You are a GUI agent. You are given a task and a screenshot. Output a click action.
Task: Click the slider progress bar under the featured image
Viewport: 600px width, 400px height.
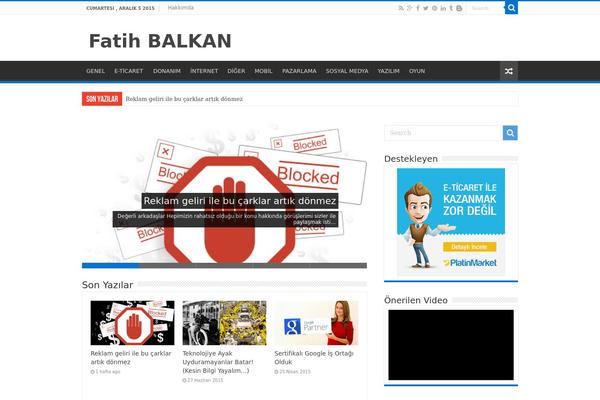(x=224, y=265)
